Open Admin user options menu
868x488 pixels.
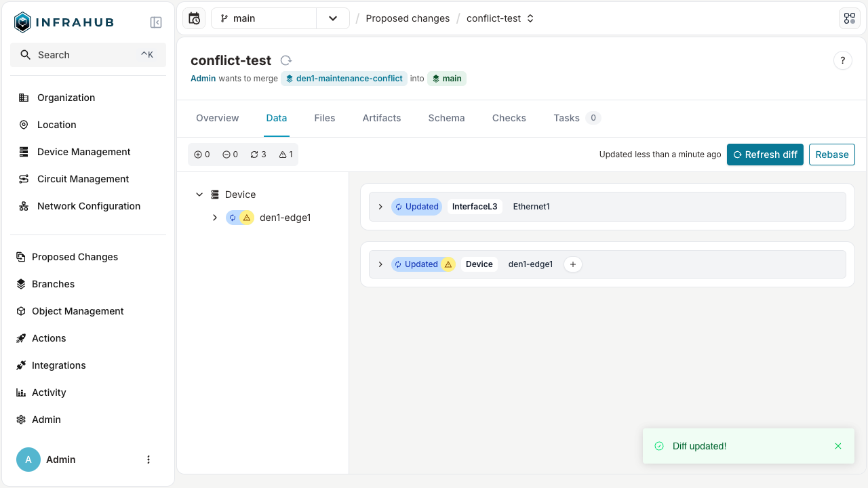pos(149,460)
